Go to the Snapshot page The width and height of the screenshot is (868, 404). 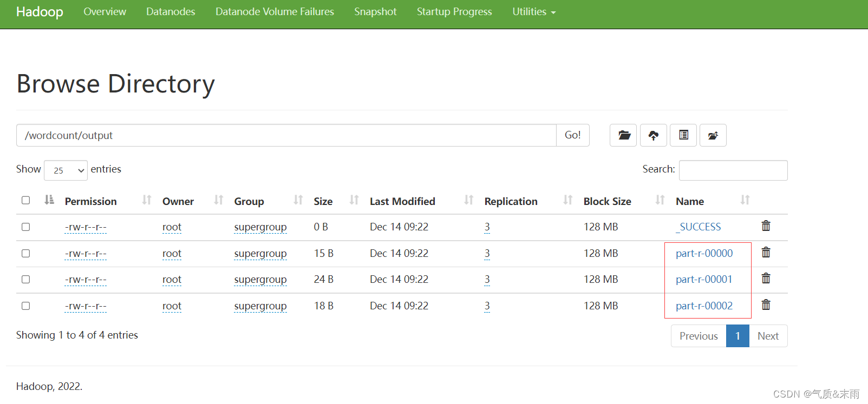(375, 11)
